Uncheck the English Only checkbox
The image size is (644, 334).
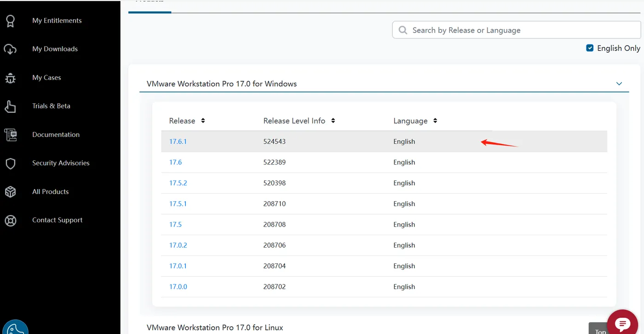[x=590, y=48]
